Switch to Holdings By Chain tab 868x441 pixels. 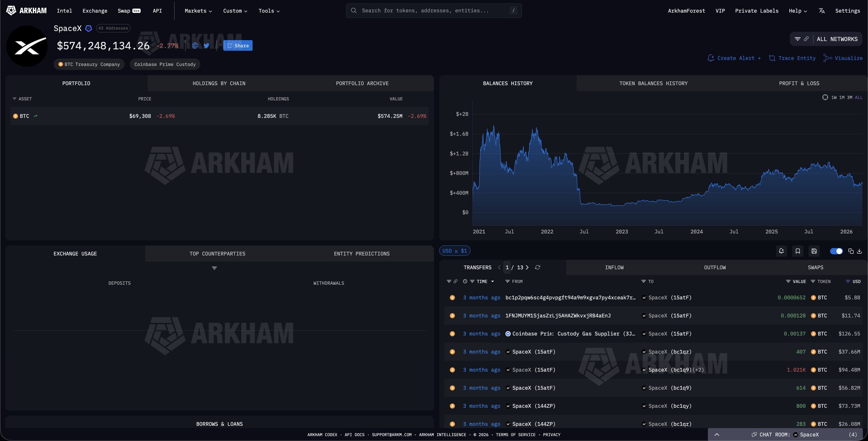(219, 83)
